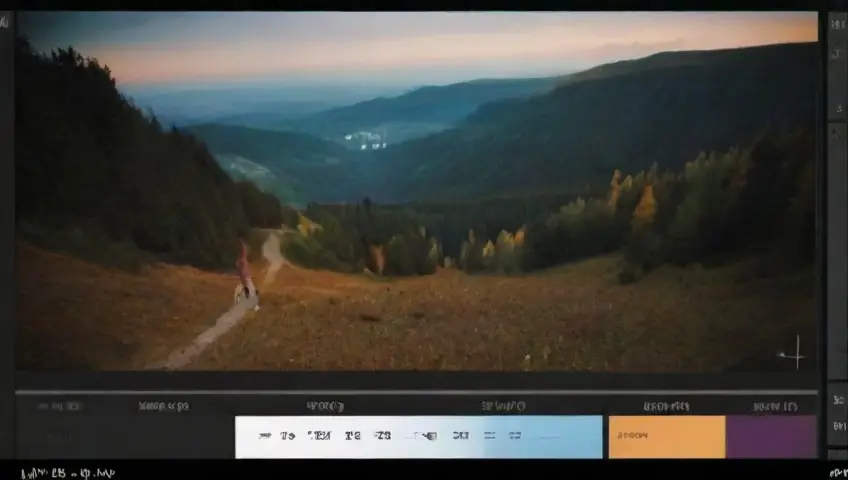Click the mountain landscape photo preview
The height and width of the screenshot is (480, 848).
click(416, 191)
